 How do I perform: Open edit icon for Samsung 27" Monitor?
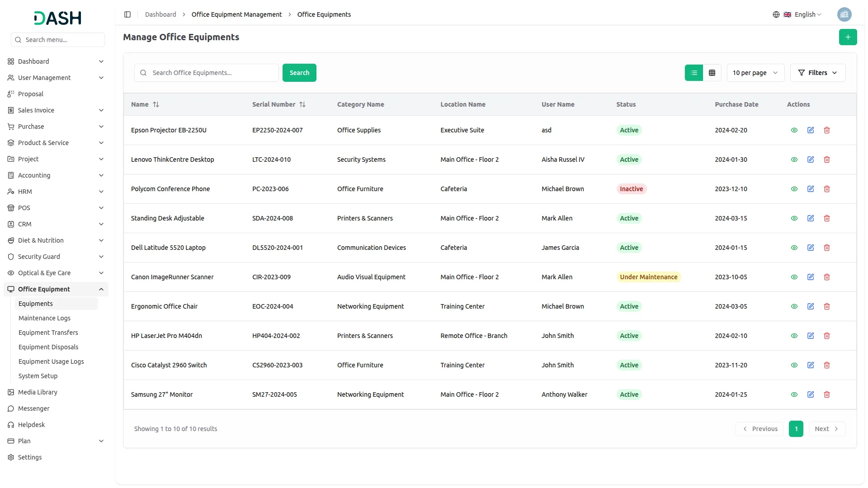tap(810, 394)
